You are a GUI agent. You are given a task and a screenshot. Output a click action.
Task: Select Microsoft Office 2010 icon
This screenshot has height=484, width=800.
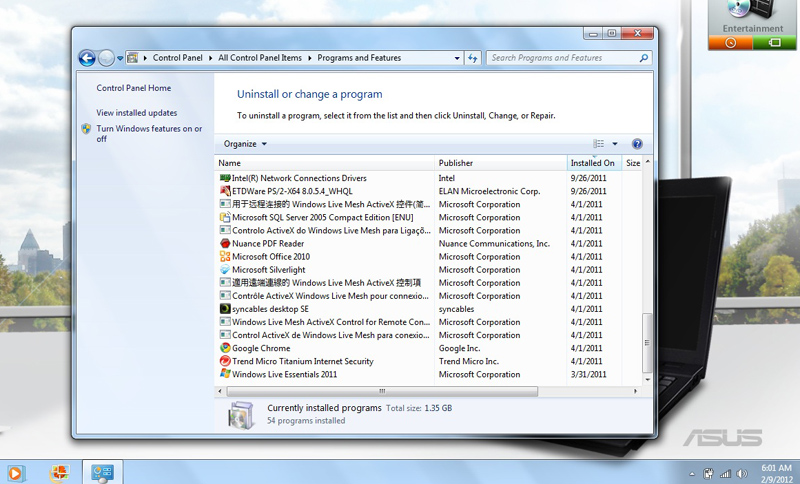pyautogui.click(x=225, y=257)
